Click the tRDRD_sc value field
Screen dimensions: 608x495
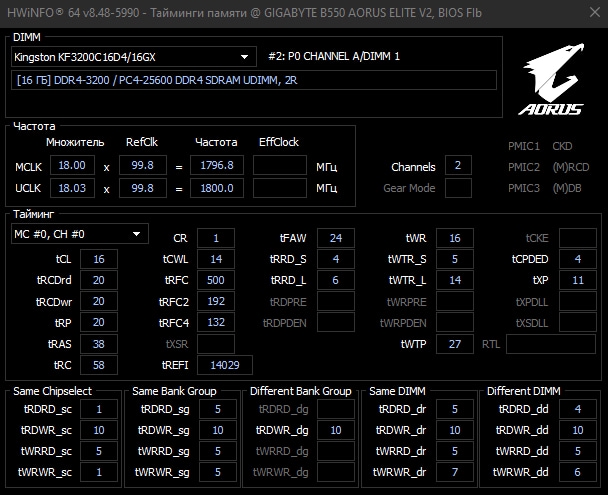click(99, 409)
